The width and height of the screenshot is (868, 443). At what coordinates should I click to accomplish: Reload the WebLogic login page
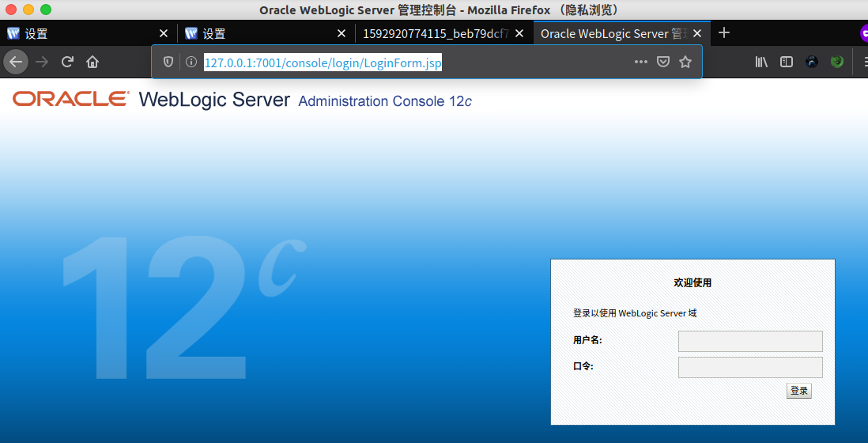coord(67,62)
